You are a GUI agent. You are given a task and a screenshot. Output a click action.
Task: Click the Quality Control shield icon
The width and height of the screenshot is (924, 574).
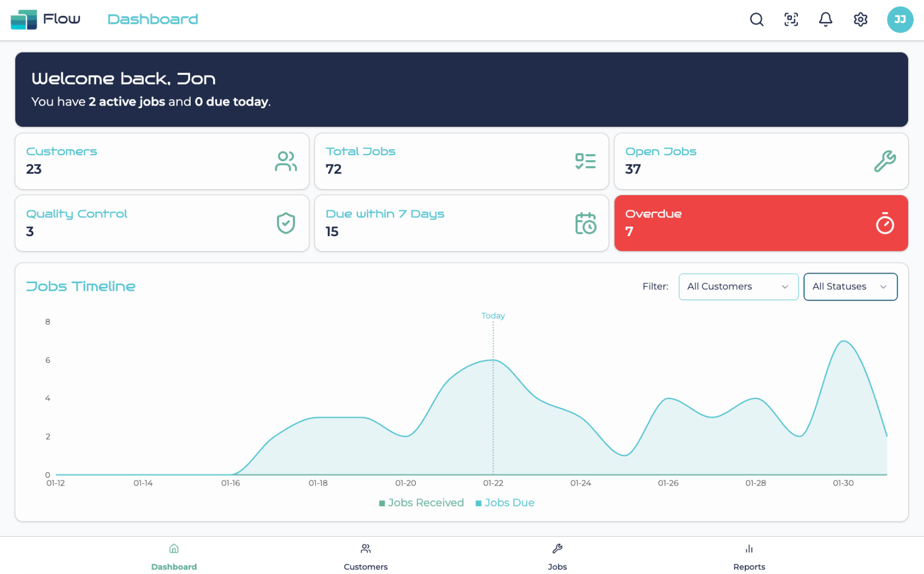(x=286, y=224)
